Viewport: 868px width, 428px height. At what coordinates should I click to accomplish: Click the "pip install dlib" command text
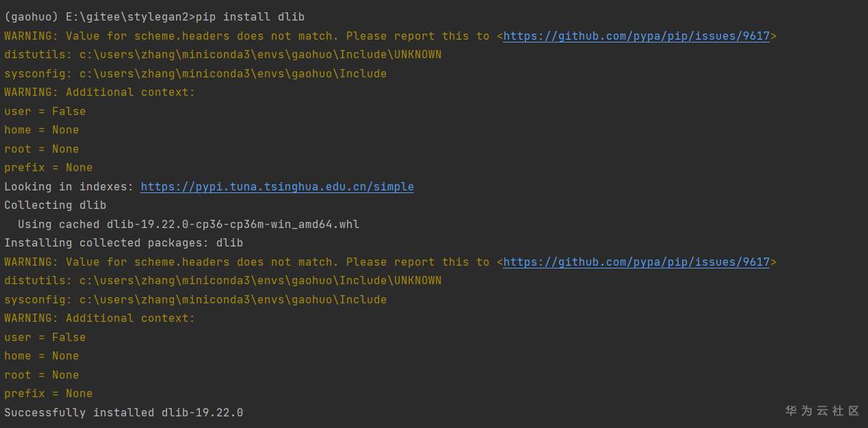(x=250, y=16)
